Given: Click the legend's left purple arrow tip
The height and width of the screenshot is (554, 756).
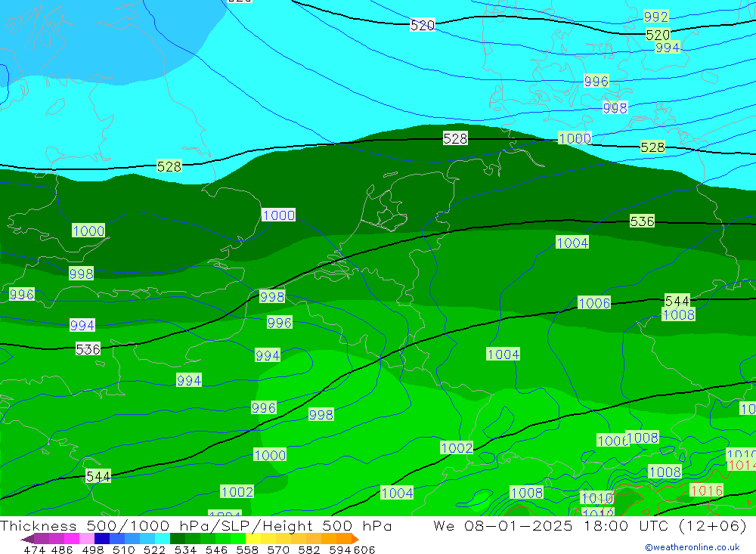Looking at the screenshot, I should click(x=27, y=539).
